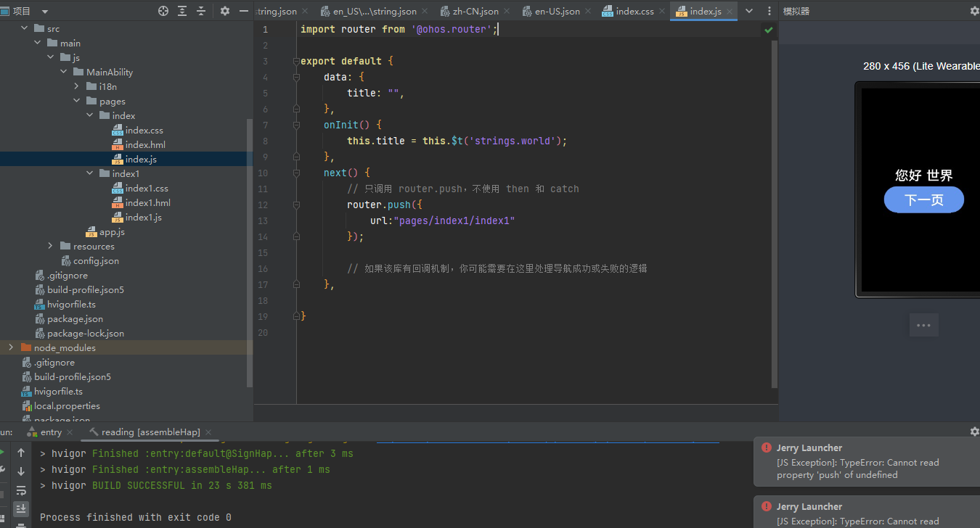Hide the project panel with the minus icon
The image size is (980, 528).
243,11
